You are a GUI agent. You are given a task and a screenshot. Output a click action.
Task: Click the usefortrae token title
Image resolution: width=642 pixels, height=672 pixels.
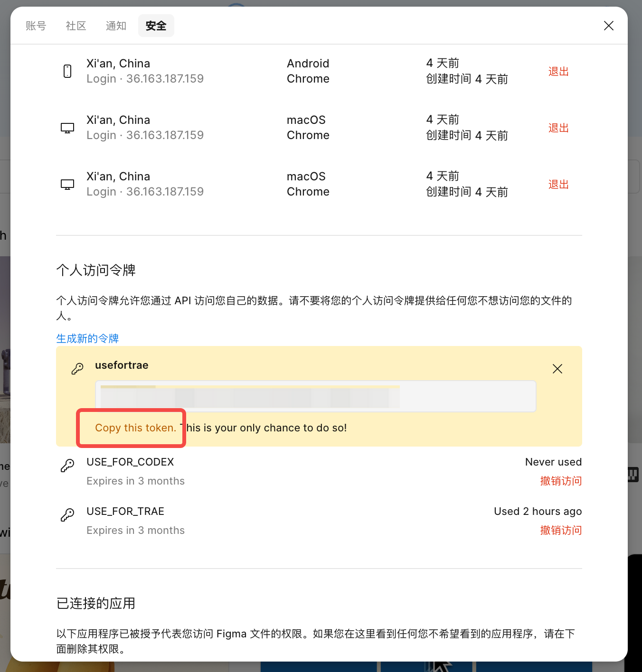[x=122, y=365]
